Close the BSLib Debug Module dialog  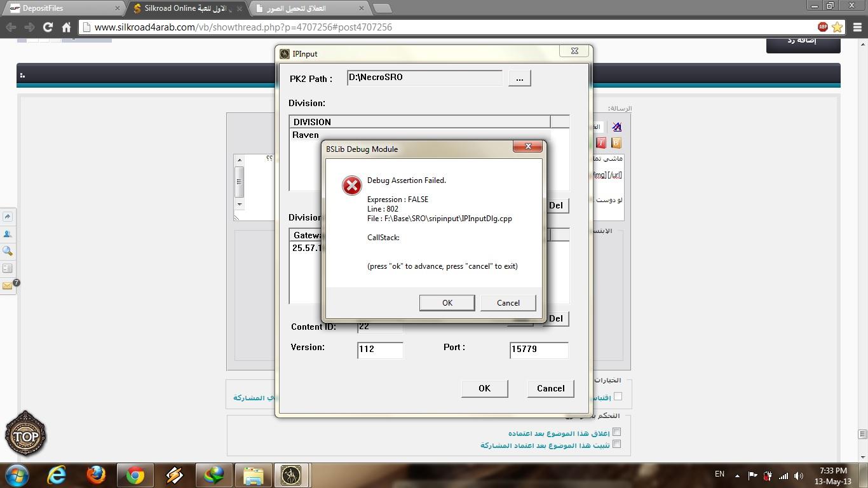(527, 147)
